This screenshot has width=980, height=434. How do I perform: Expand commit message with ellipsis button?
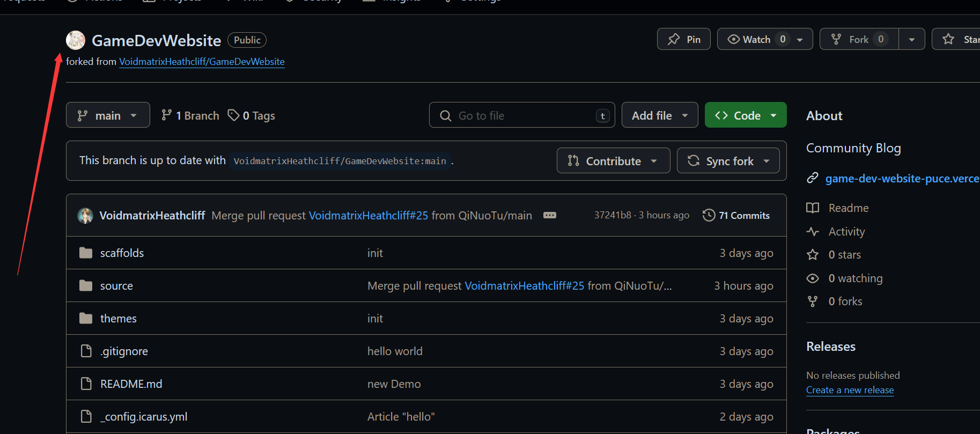[x=550, y=215]
